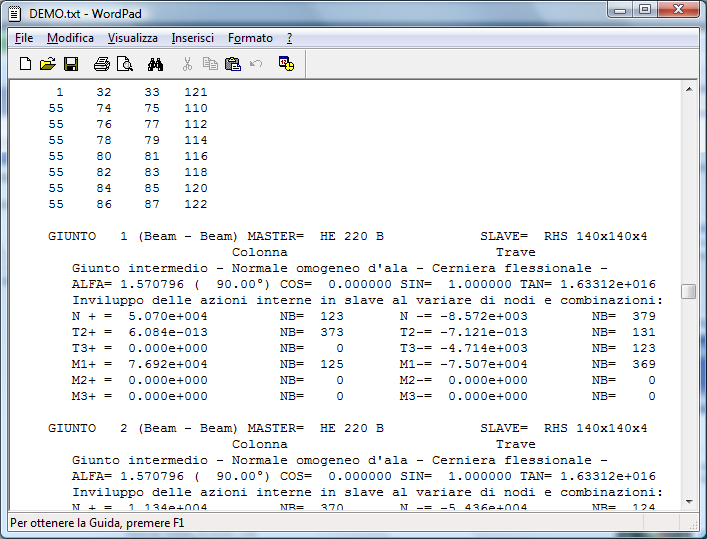Open the Formato menu

(250, 38)
